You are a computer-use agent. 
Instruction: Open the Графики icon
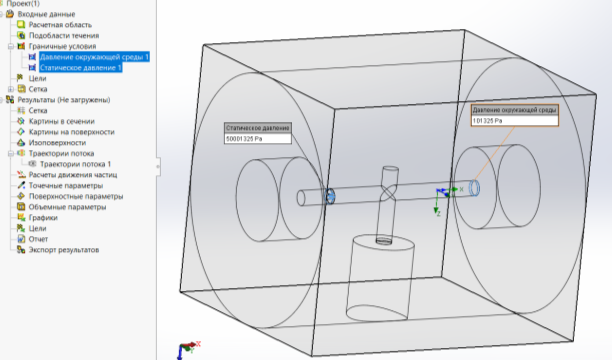pos(21,217)
